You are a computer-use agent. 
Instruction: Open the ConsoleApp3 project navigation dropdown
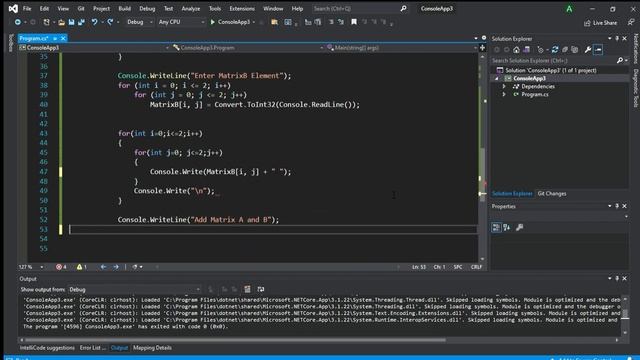(94, 48)
